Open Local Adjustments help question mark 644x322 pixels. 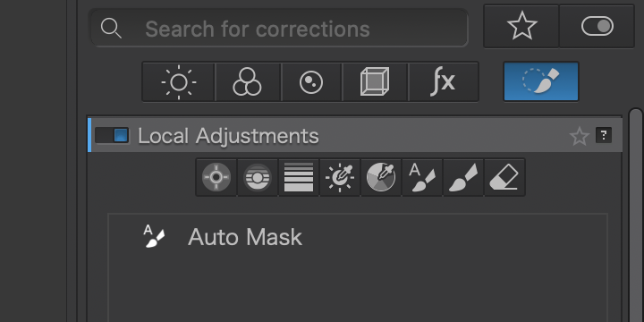coord(604,136)
